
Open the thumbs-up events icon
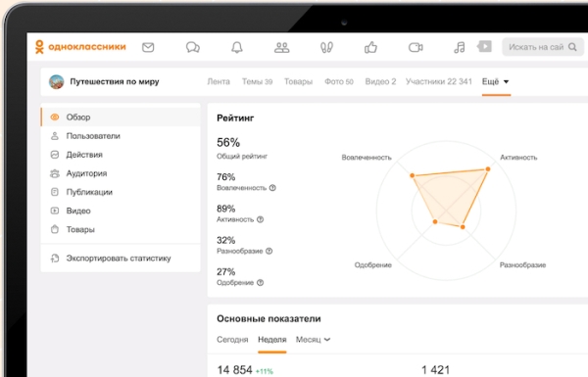(x=370, y=47)
